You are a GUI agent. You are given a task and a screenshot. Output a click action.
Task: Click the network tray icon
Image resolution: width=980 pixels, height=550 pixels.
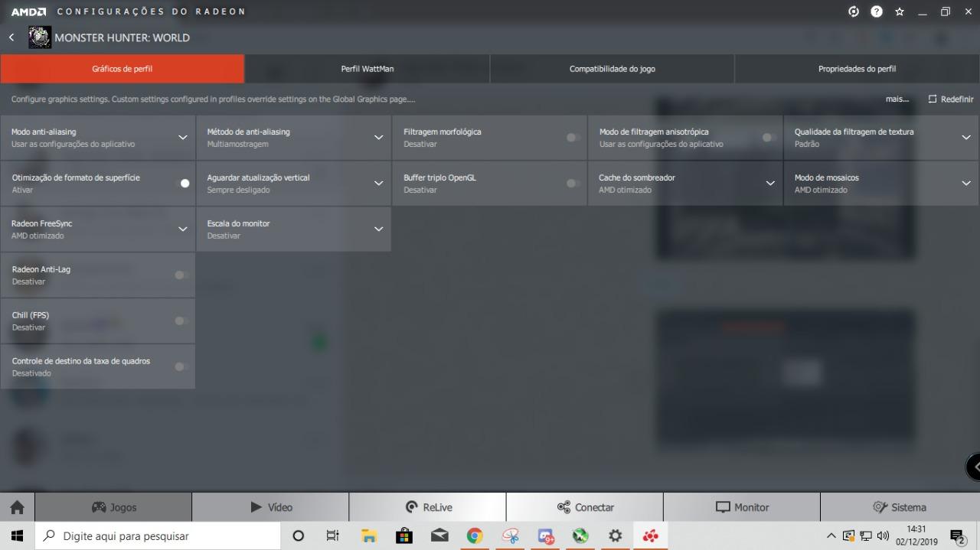click(866, 536)
